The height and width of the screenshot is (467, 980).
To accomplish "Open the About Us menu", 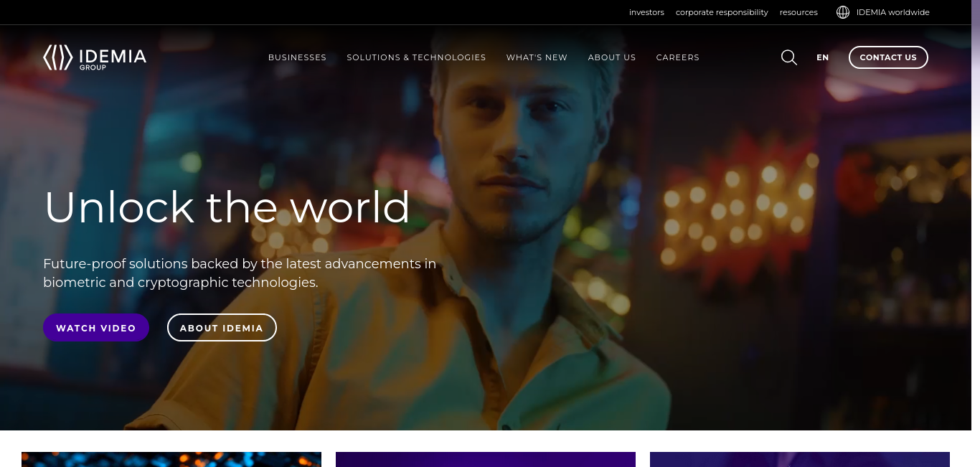I will [x=612, y=57].
